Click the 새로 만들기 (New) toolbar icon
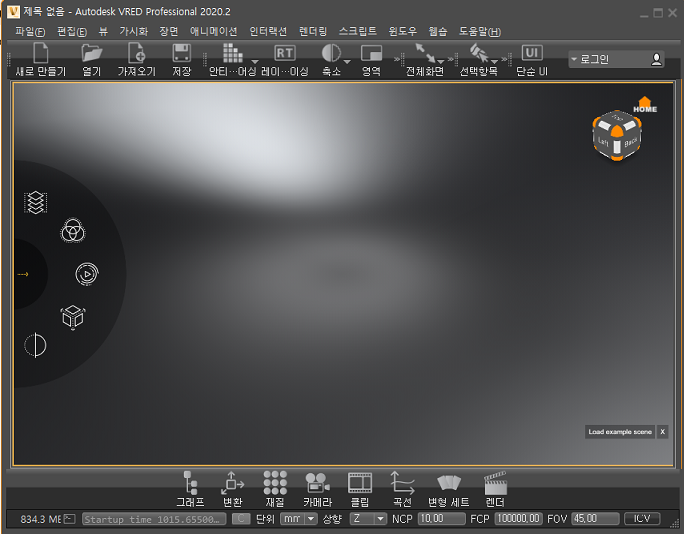This screenshot has height=534, width=684. pyautogui.click(x=41, y=54)
